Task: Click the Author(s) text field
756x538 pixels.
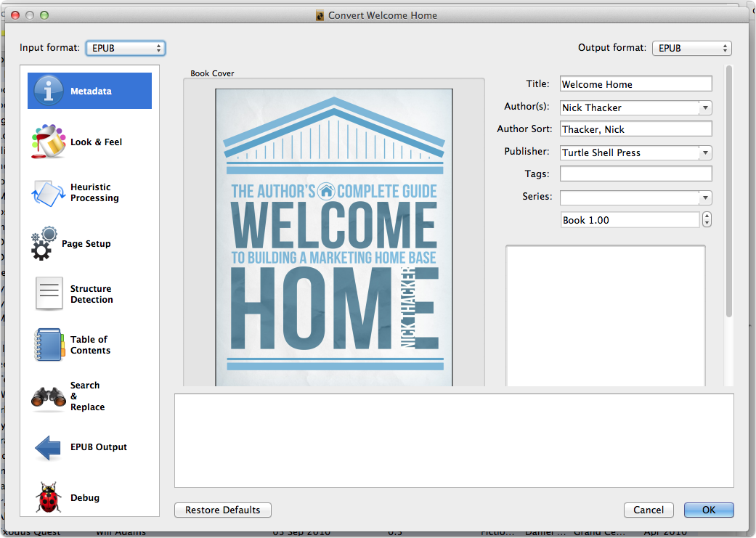Action: 630,107
